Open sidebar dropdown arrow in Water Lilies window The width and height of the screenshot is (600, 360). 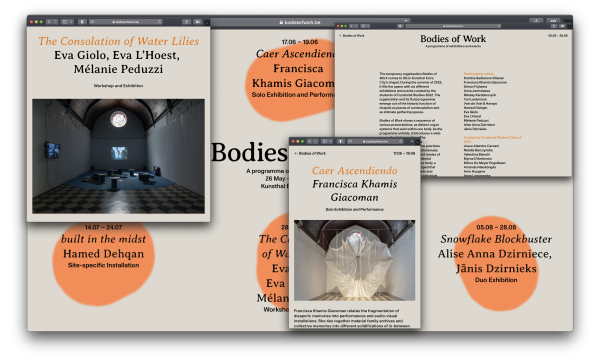pos(71,22)
